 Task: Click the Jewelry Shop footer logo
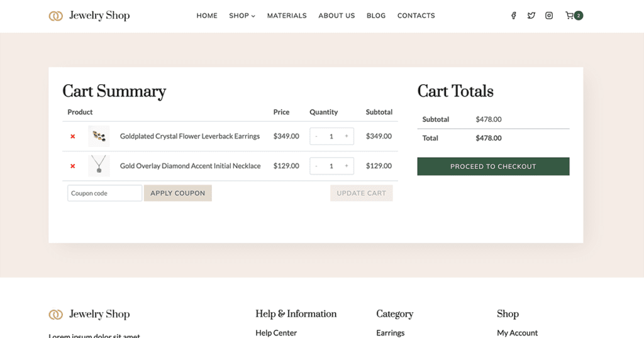[89, 314]
